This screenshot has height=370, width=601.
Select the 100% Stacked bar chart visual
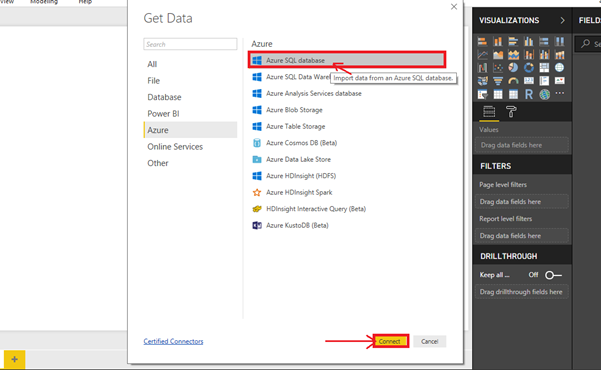click(544, 41)
